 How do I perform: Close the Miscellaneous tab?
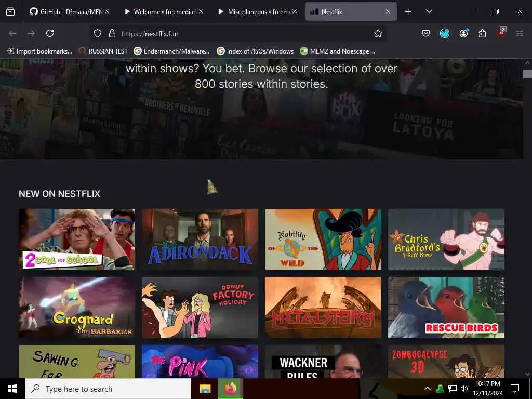pyautogui.click(x=295, y=11)
